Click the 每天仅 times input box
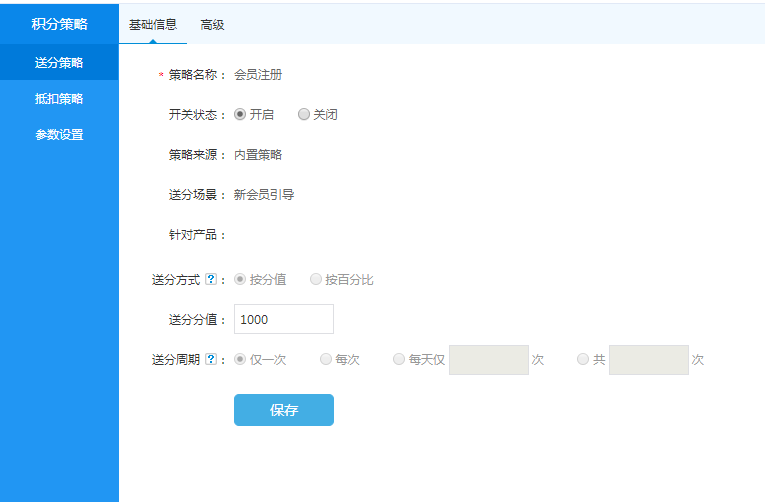This screenshot has height=502, width=765. (488, 360)
